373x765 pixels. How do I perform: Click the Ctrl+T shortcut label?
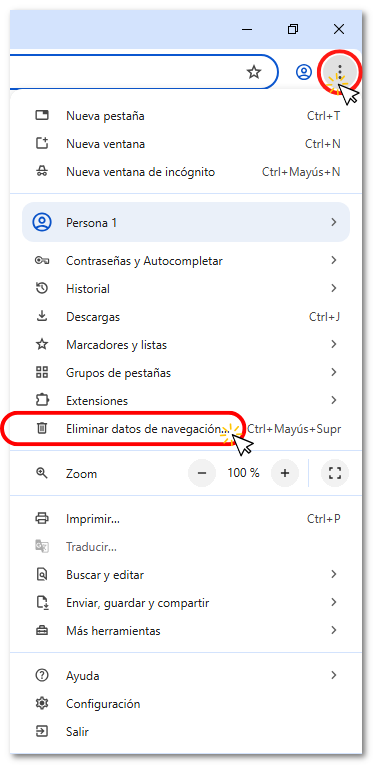[324, 116]
